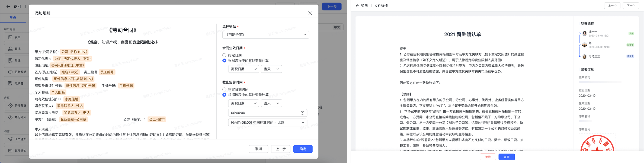Select the 邮件通知 envelope icon
The height and width of the screenshot is (163, 644).
click(10, 151)
